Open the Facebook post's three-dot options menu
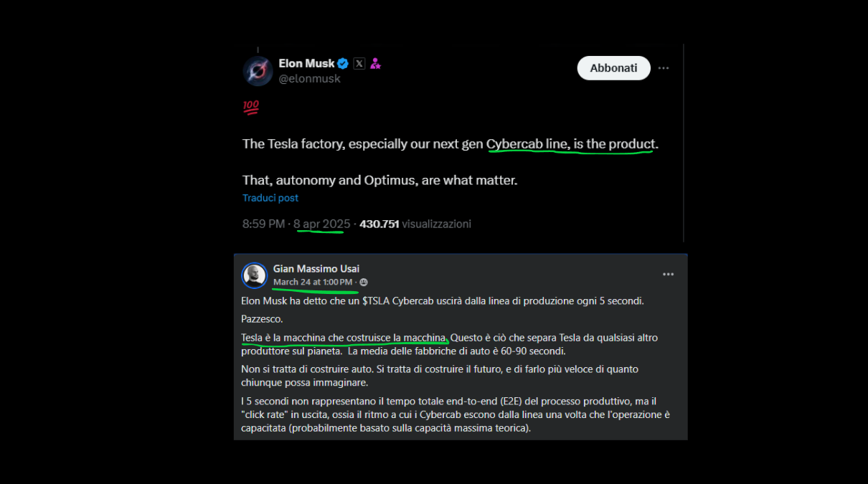Screen dimensions: 868x484 point(668,274)
